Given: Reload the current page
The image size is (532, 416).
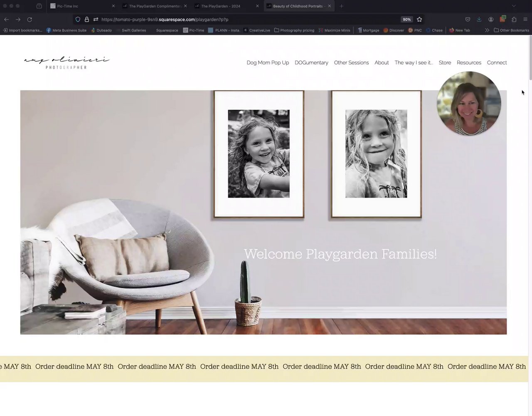Looking at the screenshot, I should [30, 20].
